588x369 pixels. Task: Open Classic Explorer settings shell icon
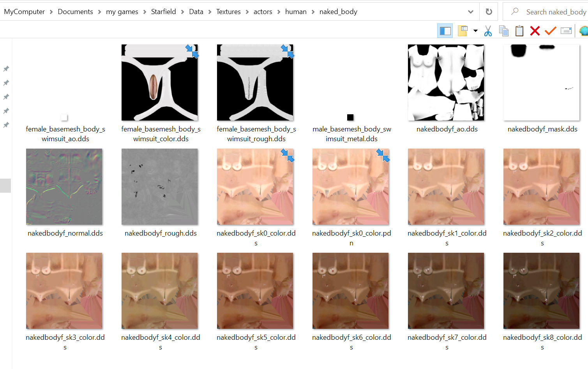[x=584, y=31]
